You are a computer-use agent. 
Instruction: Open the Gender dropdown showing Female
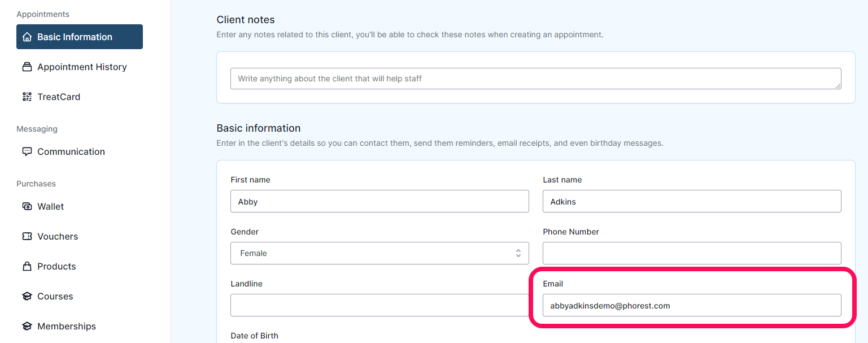[380, 253]
